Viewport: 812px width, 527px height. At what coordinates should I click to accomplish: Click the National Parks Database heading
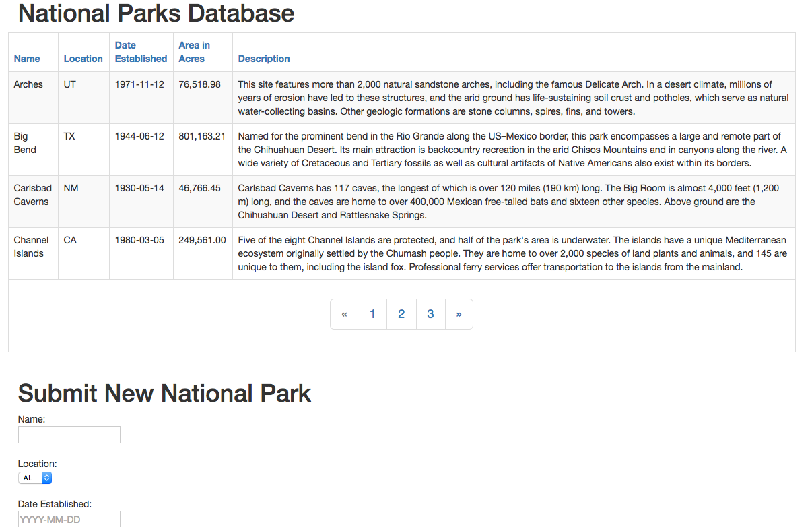[156, 13]
